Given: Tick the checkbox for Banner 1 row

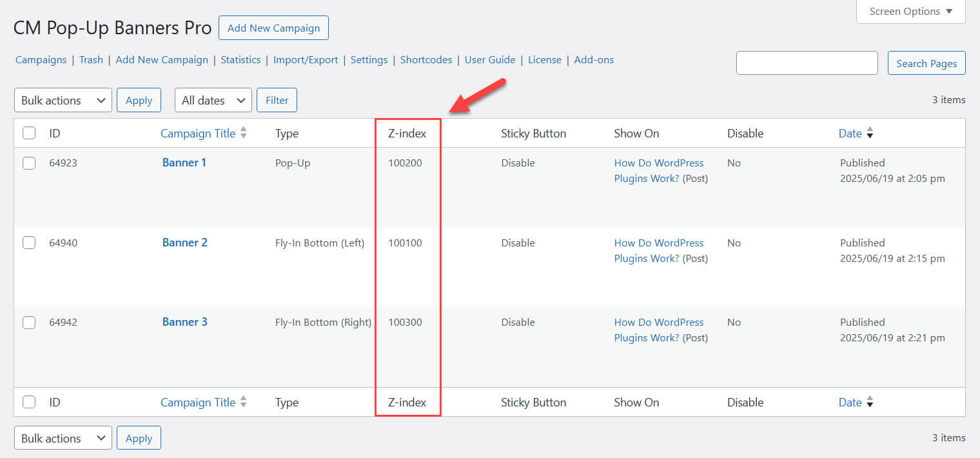Looking at the screenshot, I should pyautogui.click(x=29, y=163).
